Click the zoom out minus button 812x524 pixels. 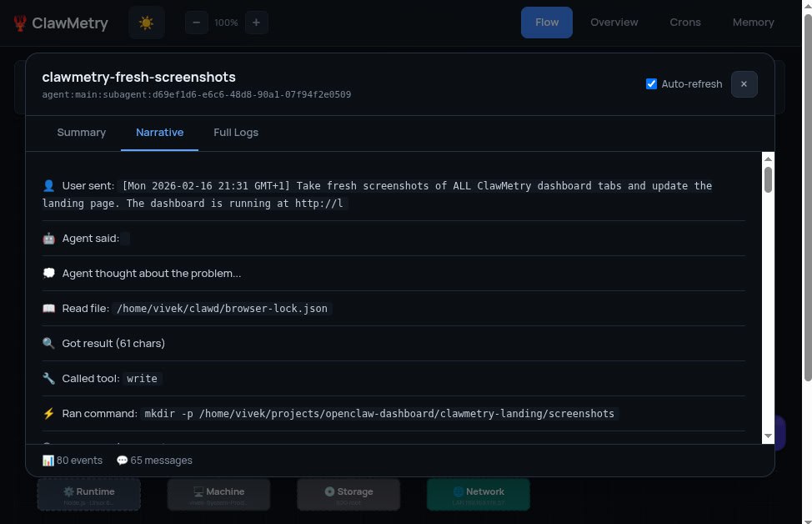pos(196,23)
